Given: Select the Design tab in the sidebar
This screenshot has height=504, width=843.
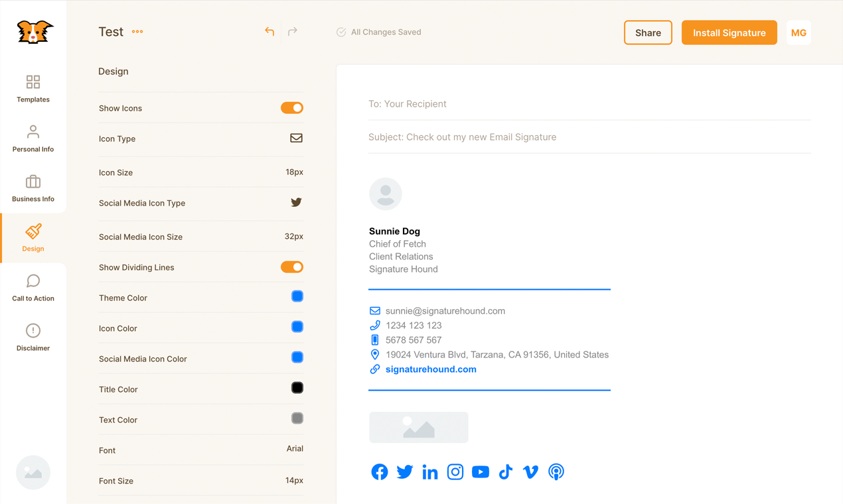Looking at the screenshot, I should click(33, 237).
